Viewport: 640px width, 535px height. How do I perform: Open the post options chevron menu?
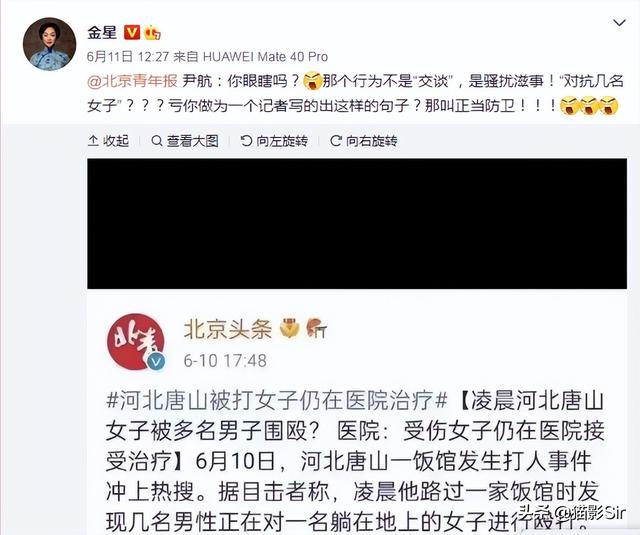click(619, 23)
